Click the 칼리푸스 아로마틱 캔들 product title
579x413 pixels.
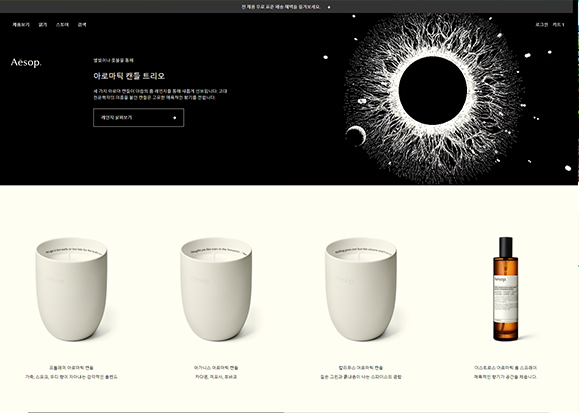pos(361,368)
